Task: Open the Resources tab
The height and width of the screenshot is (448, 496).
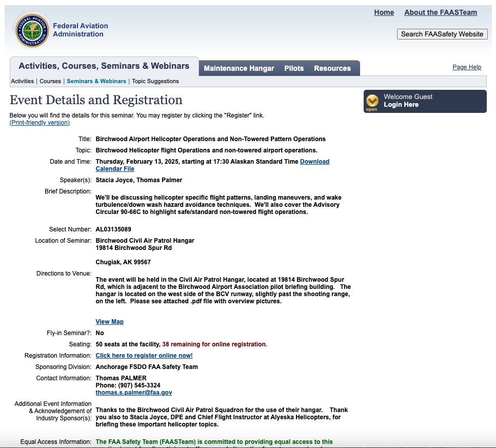Action: [x=332, y=68]
